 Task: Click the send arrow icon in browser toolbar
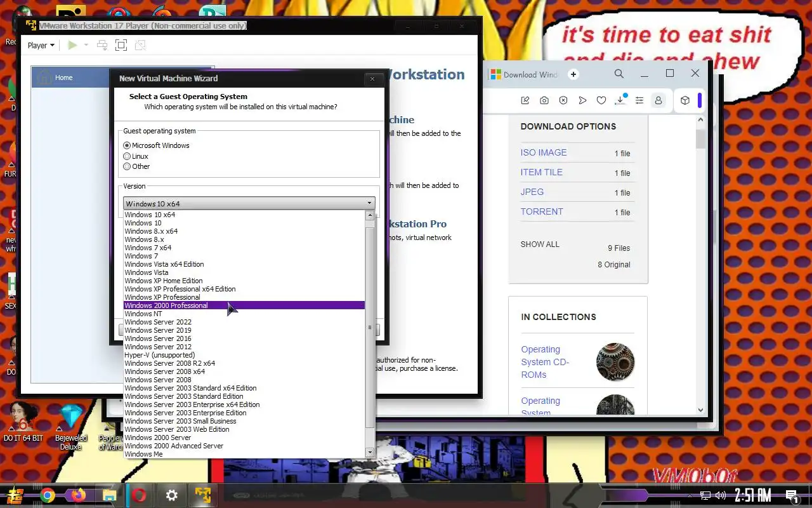tap(582, 100)
